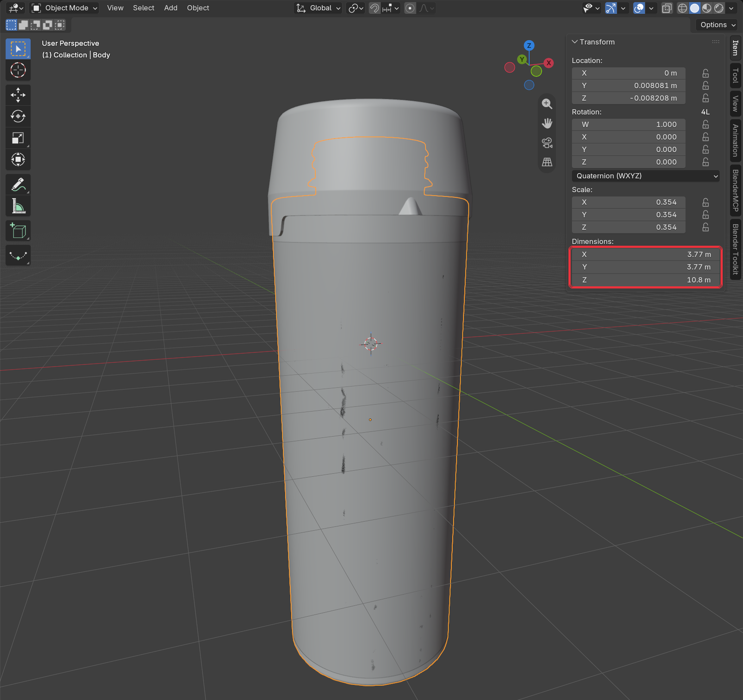Screen dimensions: 743x700
Task: Switch to material preview shading
Action: coord(707,8)
